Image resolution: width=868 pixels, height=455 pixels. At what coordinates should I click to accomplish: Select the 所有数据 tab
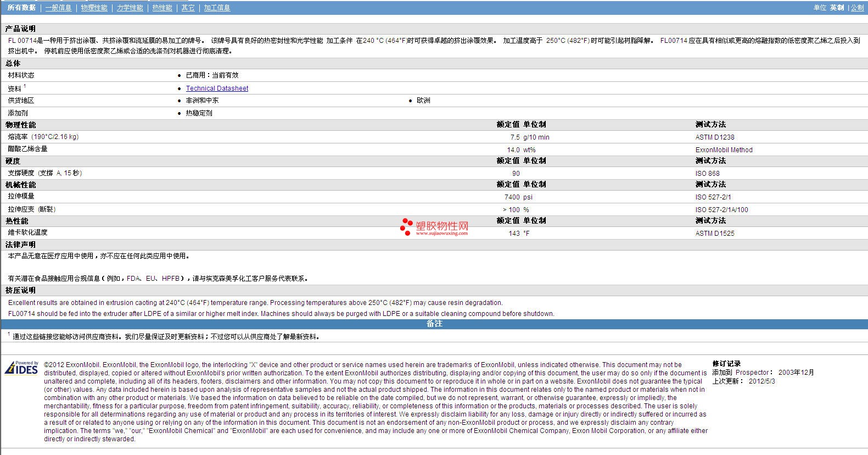pos(21,8)
